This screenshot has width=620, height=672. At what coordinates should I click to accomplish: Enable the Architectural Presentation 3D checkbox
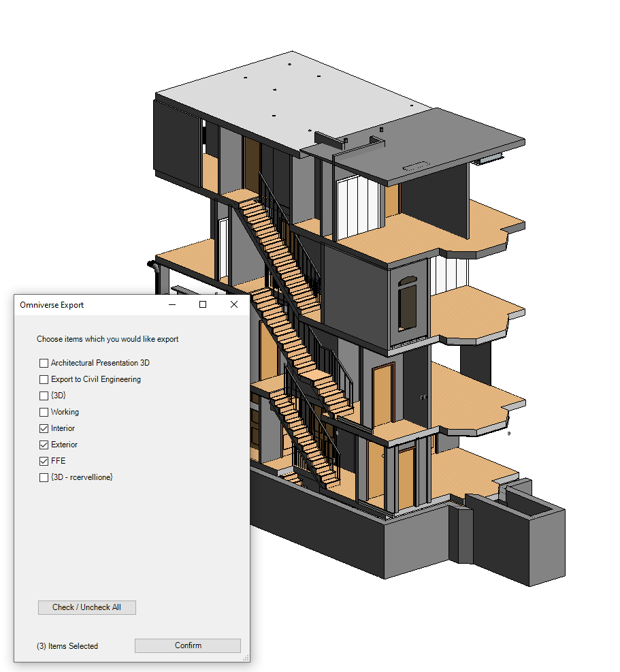pos(44,363)
